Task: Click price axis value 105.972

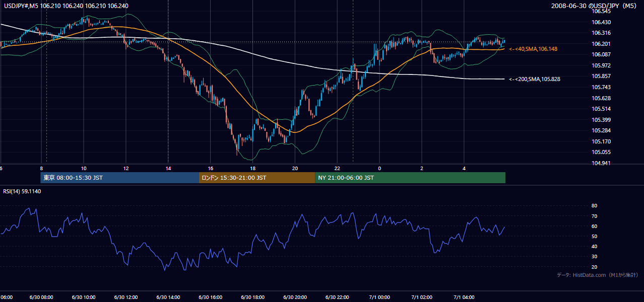Action: [601, 65]
